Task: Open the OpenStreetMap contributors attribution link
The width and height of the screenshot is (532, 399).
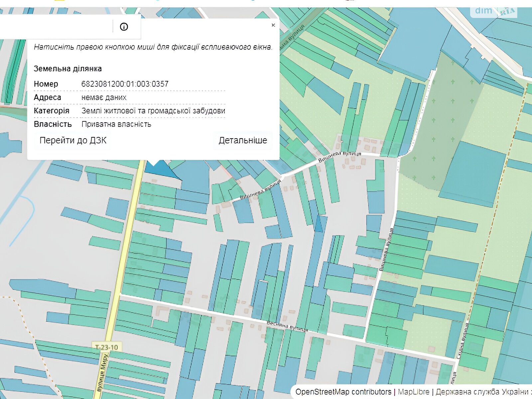Action: (x=343, y=392)
